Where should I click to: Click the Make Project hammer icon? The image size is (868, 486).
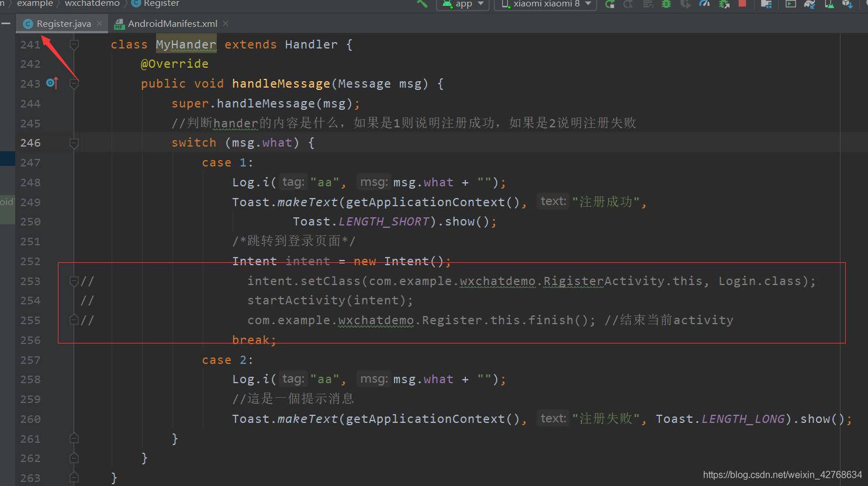(422, 4)
